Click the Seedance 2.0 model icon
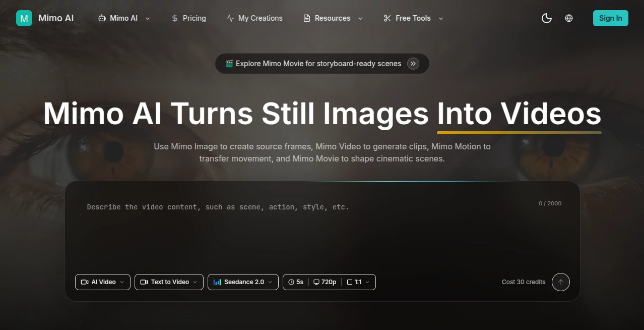This screenshot has height=330, width=644. point(218,282)
